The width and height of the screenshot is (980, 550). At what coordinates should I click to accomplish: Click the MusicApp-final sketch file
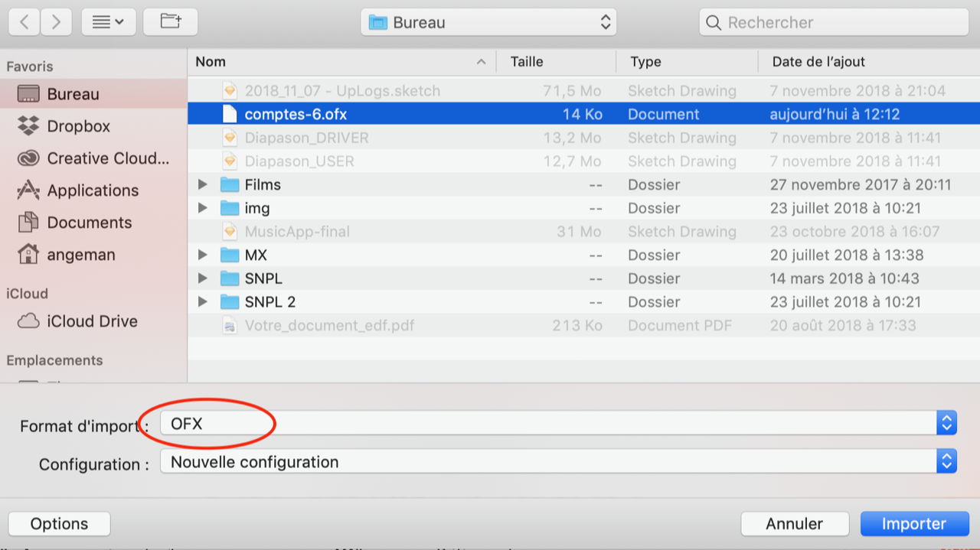(x=583, y=231)
